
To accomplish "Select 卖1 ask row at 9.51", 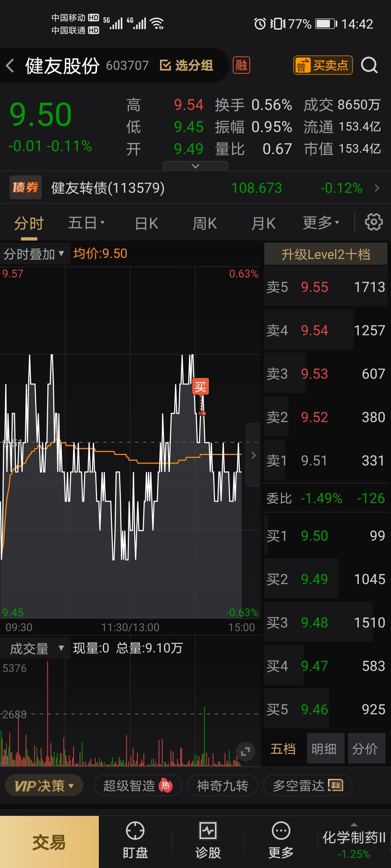I will pyautogui.click(x=325, y=460).
